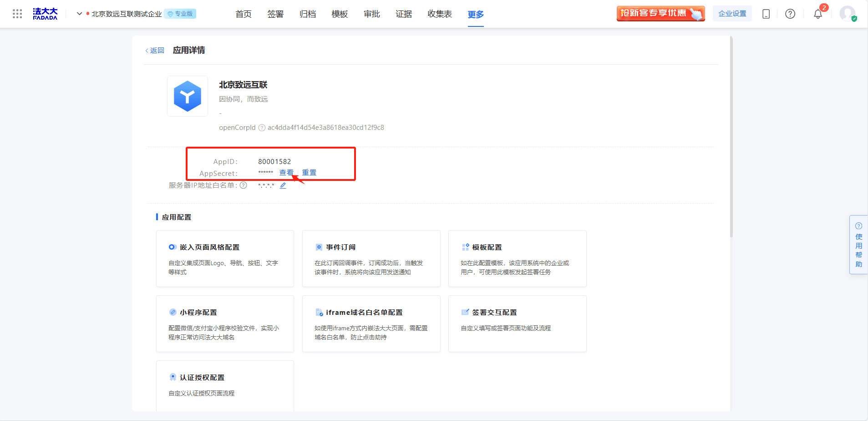Image resolution: width=868 pixels, height=421 pixels.
Task: Click the 嵌入页面风格配置 toggle-style icon
Action: 173,247
